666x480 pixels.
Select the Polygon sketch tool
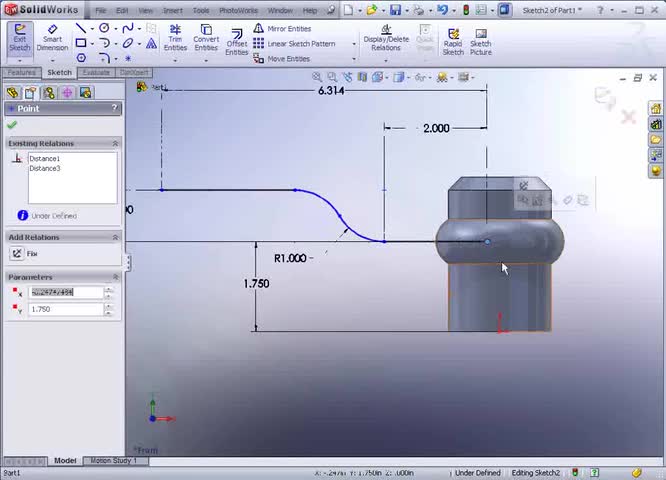[x=81, y=58]
